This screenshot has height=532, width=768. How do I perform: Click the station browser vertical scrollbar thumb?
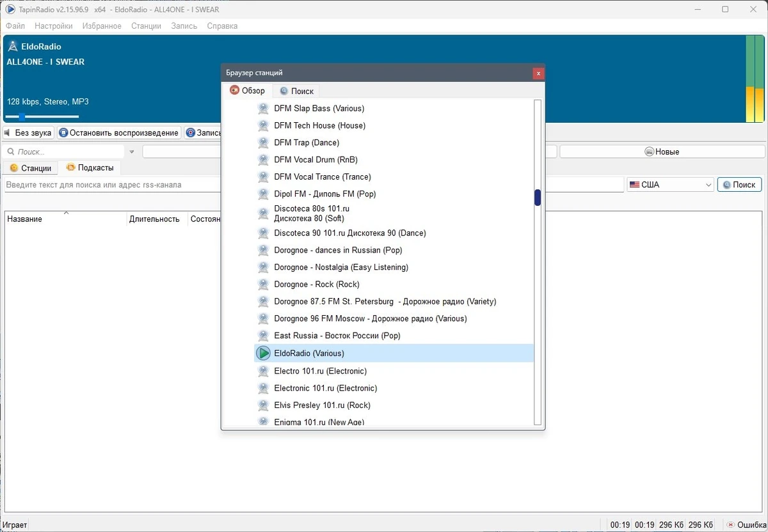coord(538,198)
